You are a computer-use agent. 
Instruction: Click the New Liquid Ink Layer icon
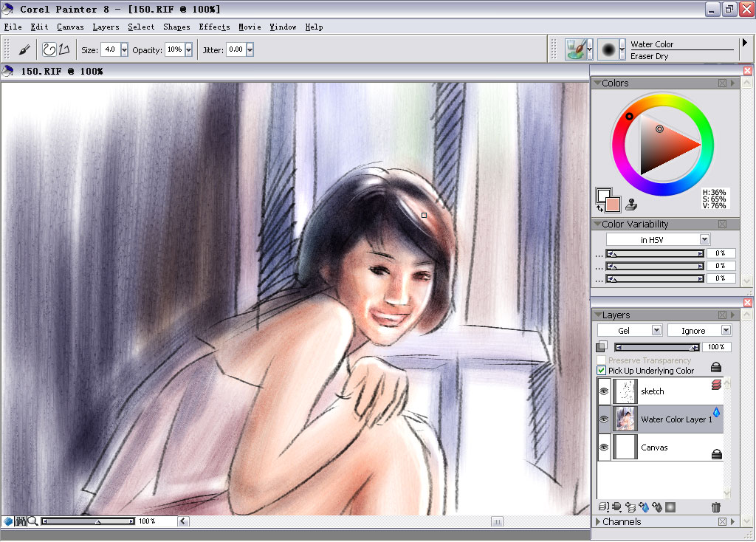point(656,507)
